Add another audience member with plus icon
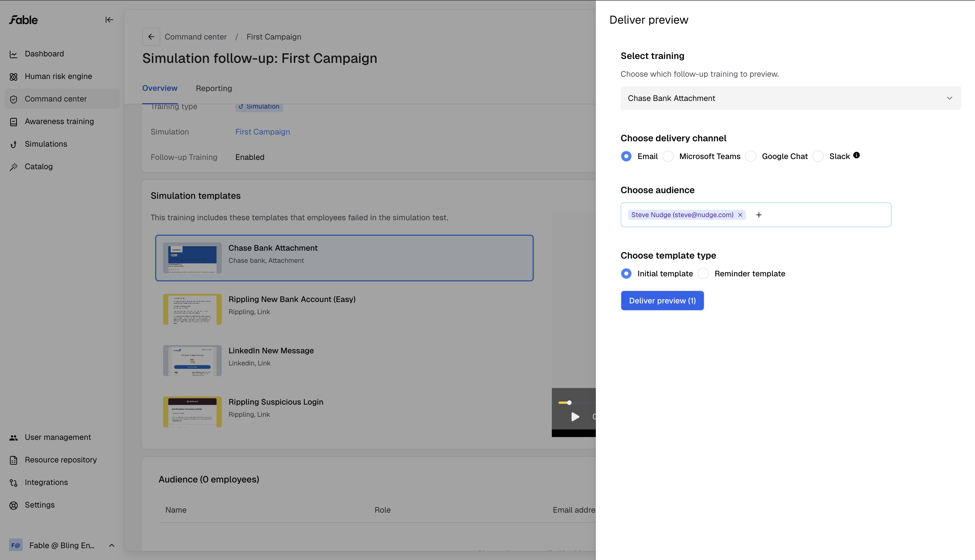 tap(759, 215)
